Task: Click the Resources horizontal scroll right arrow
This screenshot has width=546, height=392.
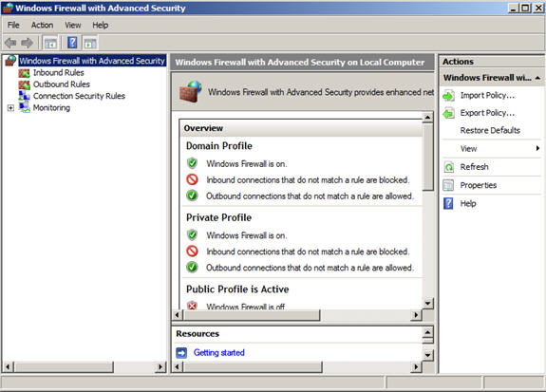Action: (416, 366)
